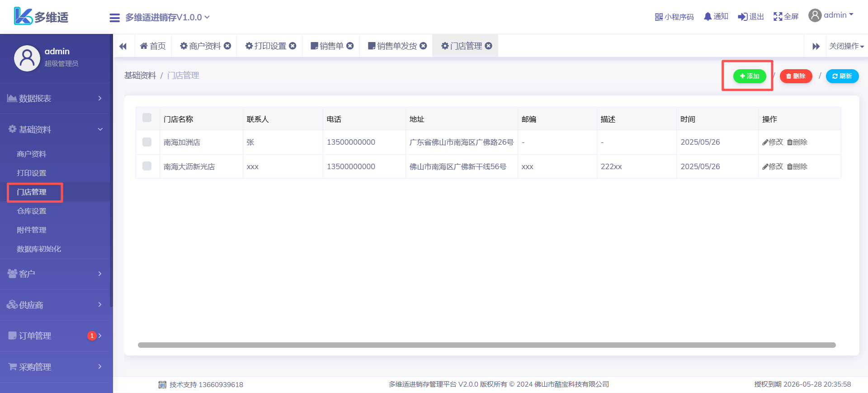Expand the 关闭操作 dropdown
The image size is (868, 393).
click(846, 46)
